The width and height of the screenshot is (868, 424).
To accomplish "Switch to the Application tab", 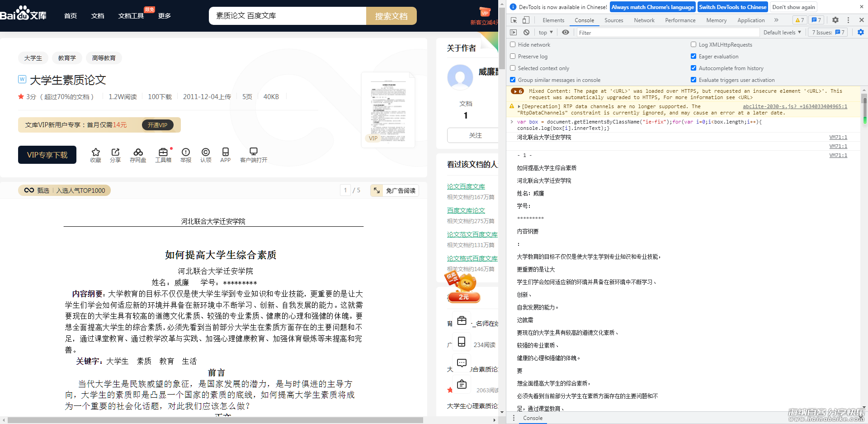I will pyautogui.click(x=751, y=20).
